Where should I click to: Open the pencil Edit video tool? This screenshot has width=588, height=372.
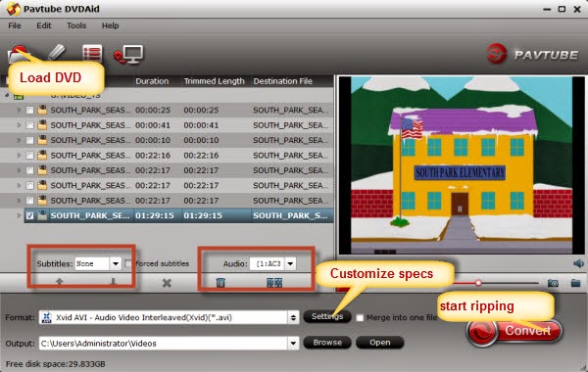coord(56,53)
